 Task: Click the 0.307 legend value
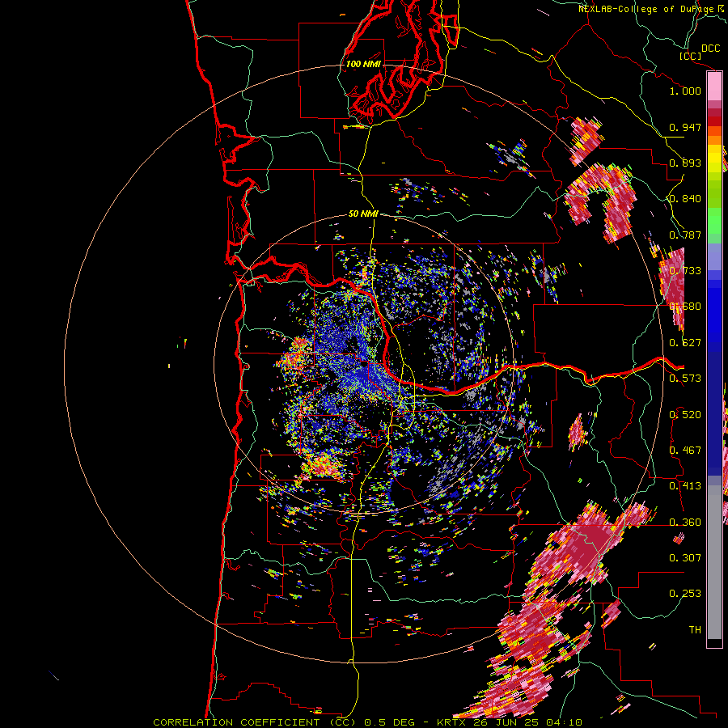[x=685, y=558]
